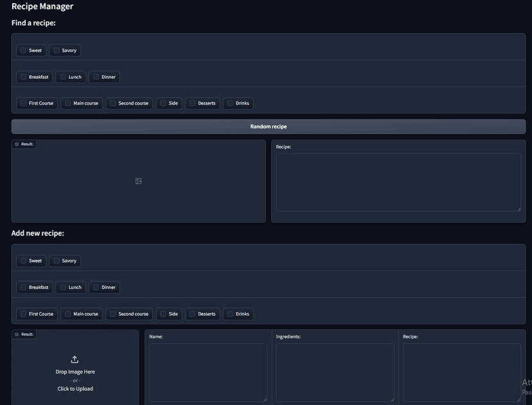Focus the Recipe text area in Add new recipe
Image resolution: width=532 pixels, height=405 pixels.
tap(462, 372)
